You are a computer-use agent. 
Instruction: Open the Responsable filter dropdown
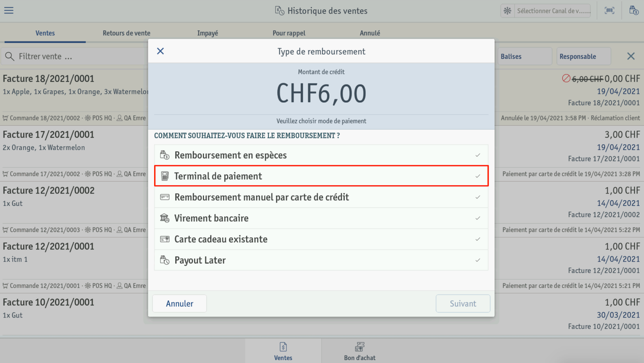pyautogui.click(x=584, y=56)
